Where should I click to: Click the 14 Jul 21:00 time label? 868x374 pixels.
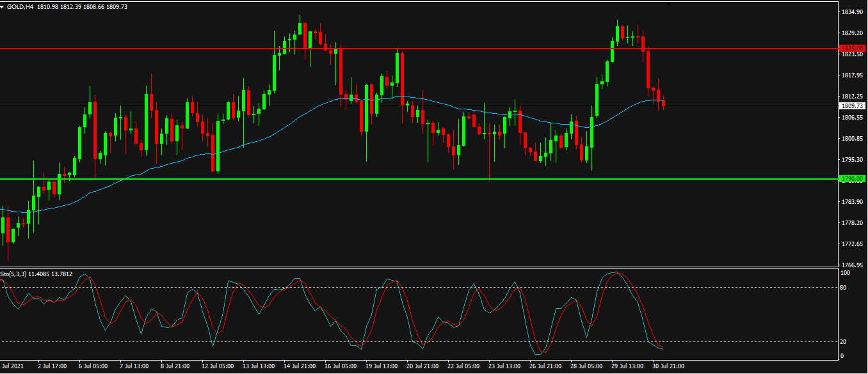(x=299, y=366)
